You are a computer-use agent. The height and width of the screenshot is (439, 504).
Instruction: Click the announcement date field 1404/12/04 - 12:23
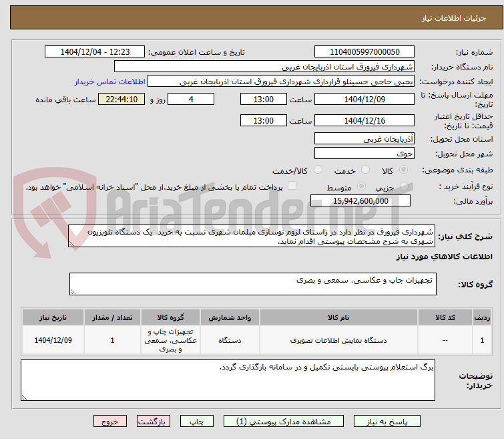point(95,52)
